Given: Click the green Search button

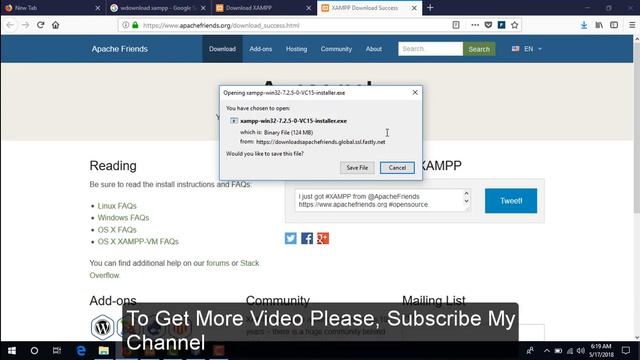Looking at the screenshot, I should coord(479,49).
